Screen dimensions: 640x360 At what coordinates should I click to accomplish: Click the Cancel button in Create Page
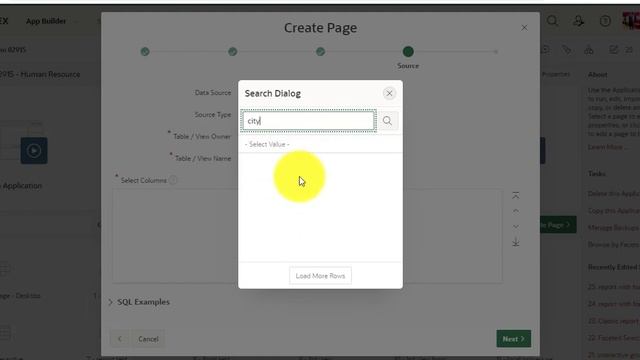[148, 339]
